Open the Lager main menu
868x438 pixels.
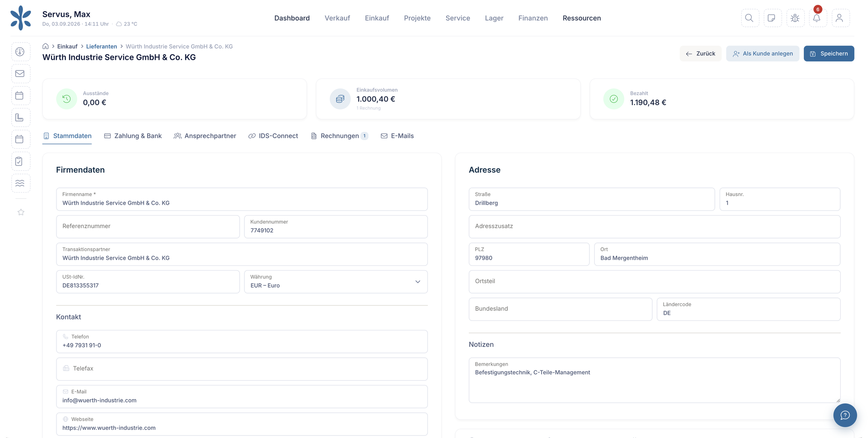[x=494, y=18]
